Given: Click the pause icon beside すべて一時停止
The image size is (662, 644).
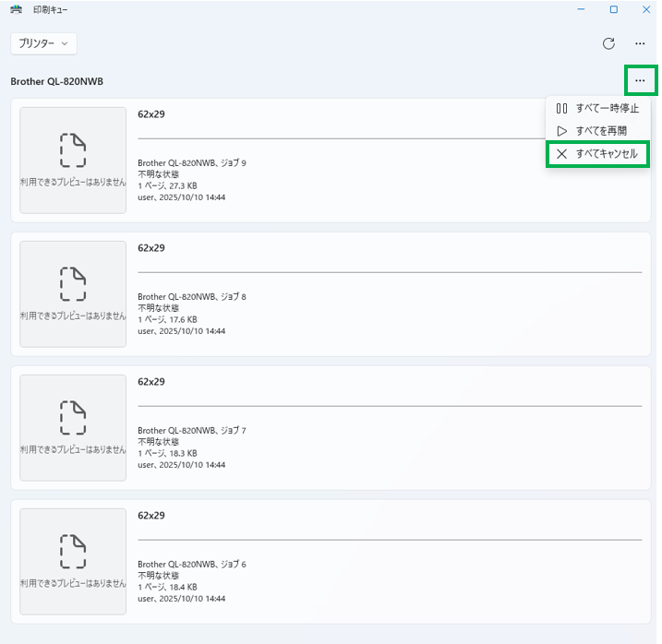Looking at the screenshot, I should pyautogui.click(x=561, y=108).
